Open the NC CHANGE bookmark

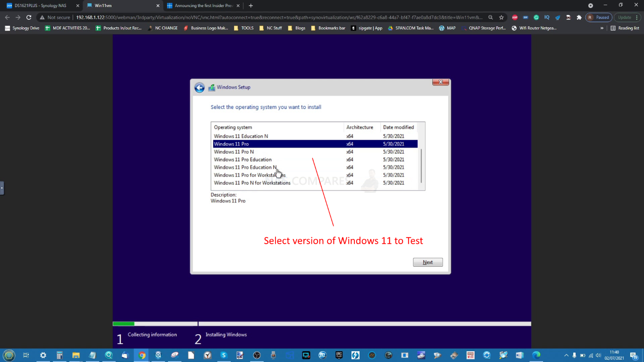(163, 28)
